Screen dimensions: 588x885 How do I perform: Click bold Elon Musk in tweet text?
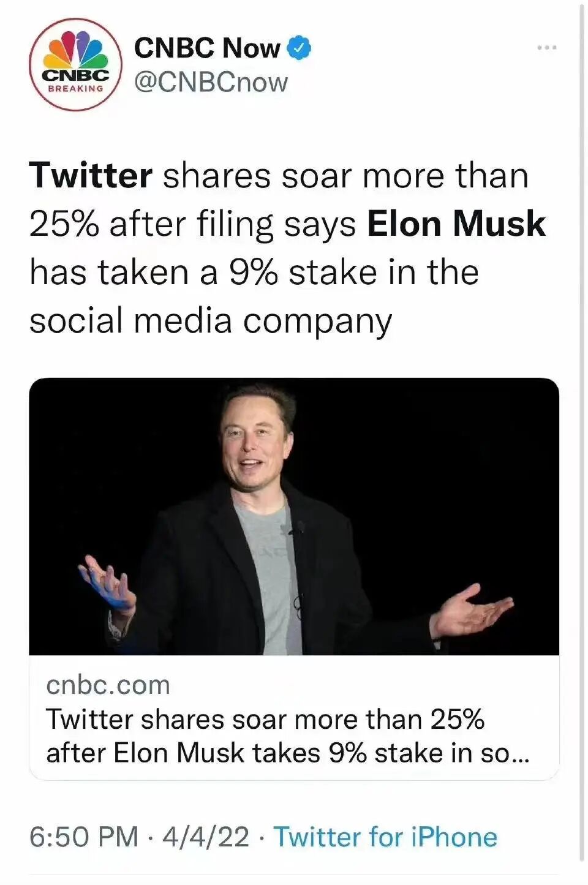(x=456, y=224)
